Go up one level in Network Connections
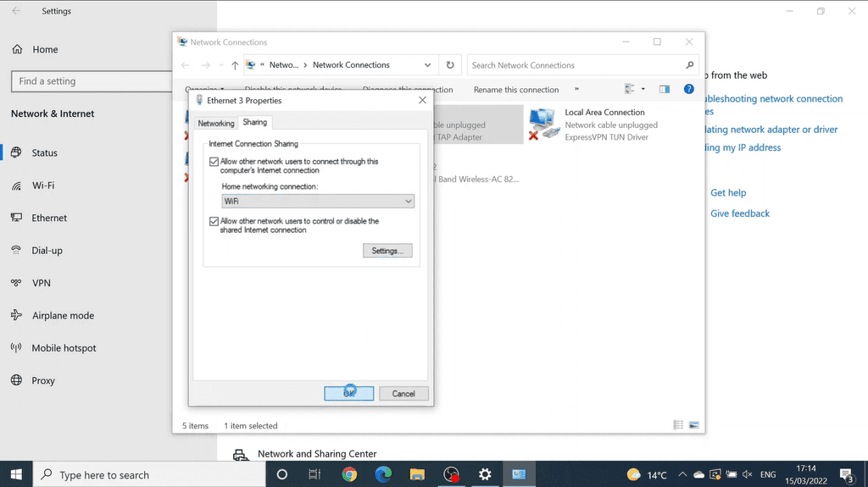 [x=235, y=65]
